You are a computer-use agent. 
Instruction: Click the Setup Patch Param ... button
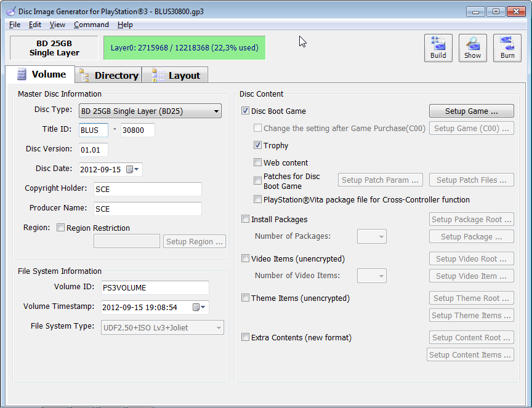(x=380, y=180)
